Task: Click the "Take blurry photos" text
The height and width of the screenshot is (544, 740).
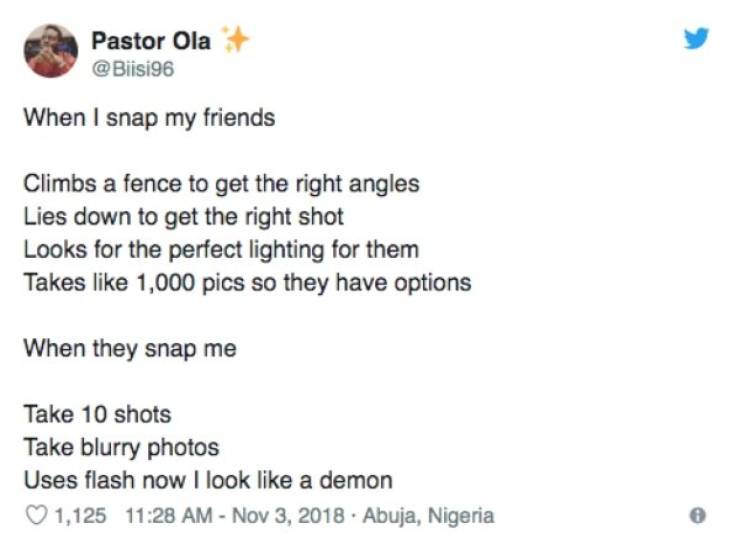Action: 121,447
